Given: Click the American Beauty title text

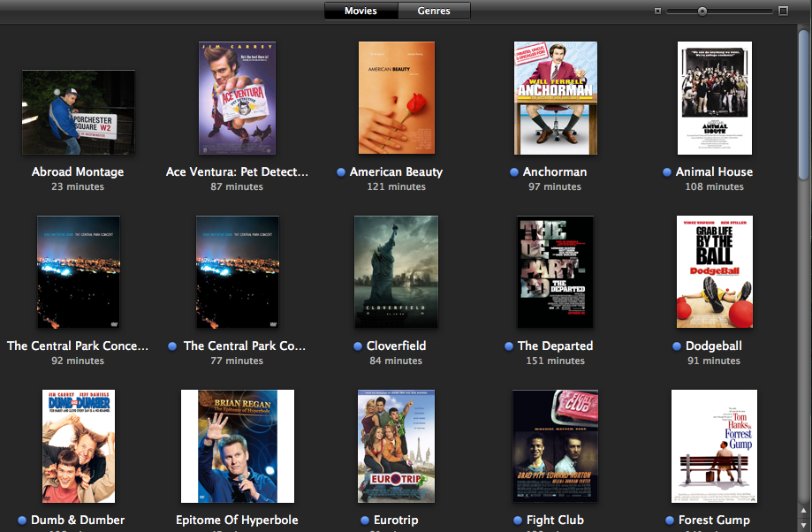Looking at the screenshot, I should click(396, 172).
